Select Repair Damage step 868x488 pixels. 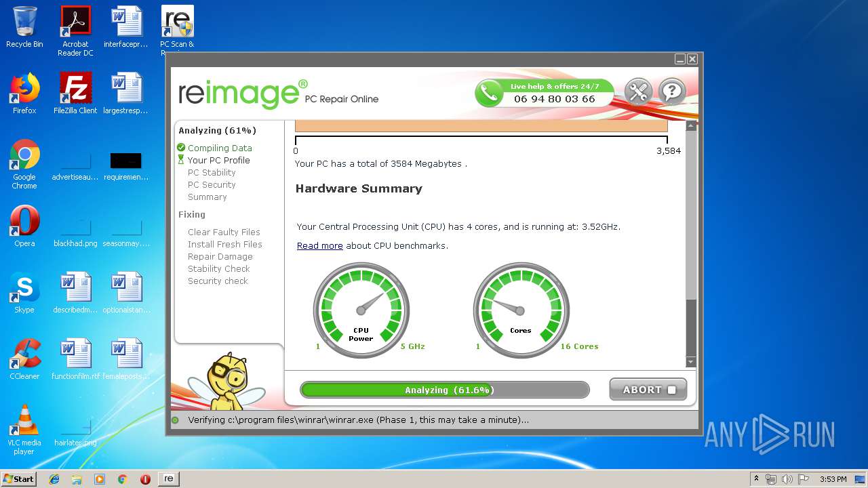220,256
